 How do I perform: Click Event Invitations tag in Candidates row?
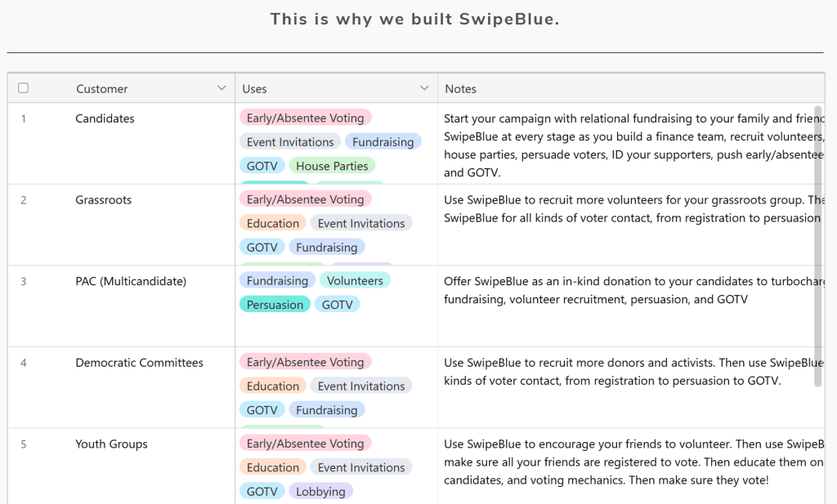[x=290, y=142]
